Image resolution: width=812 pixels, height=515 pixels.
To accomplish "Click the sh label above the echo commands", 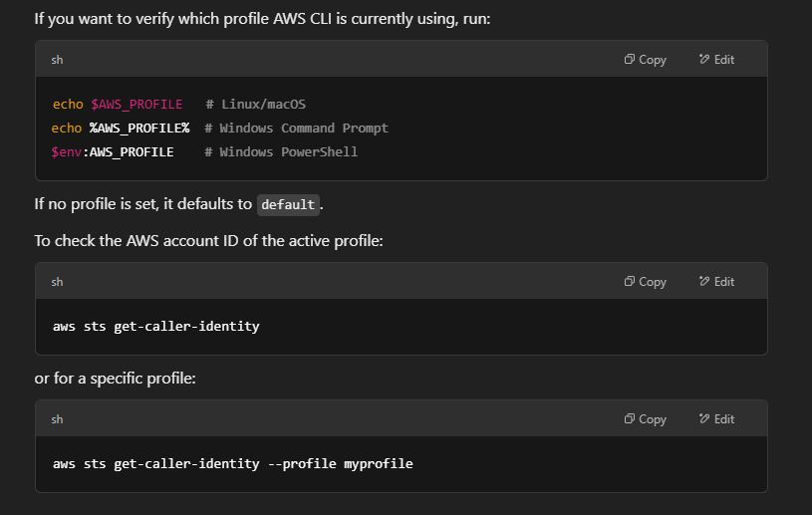I will (57, 60).
